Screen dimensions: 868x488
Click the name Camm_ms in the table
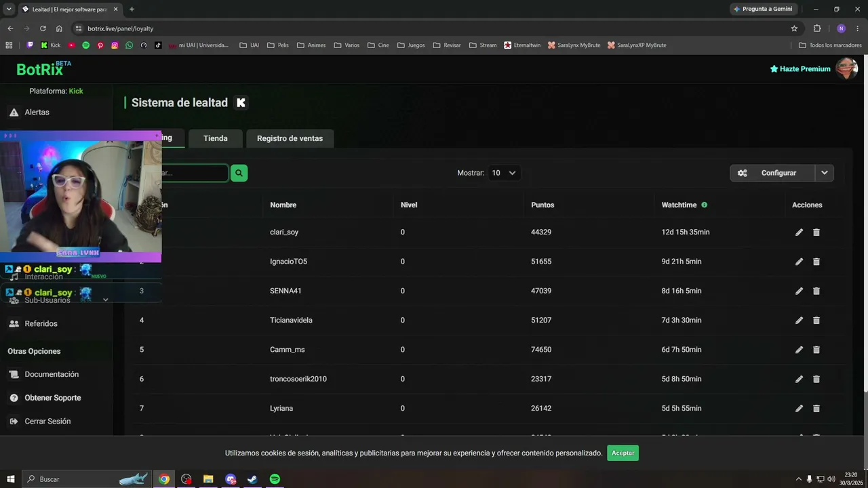(x=288, y=350)
